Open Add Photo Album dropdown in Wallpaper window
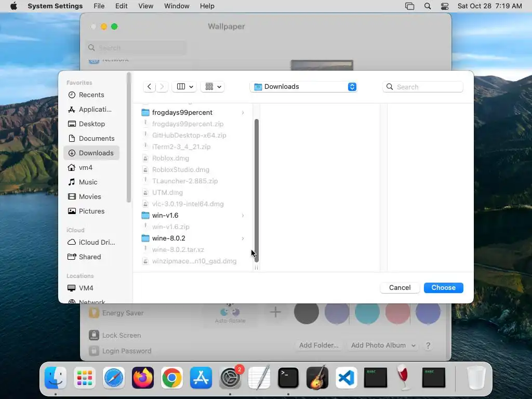Viewport: 532px width, 399px height. 383,345
